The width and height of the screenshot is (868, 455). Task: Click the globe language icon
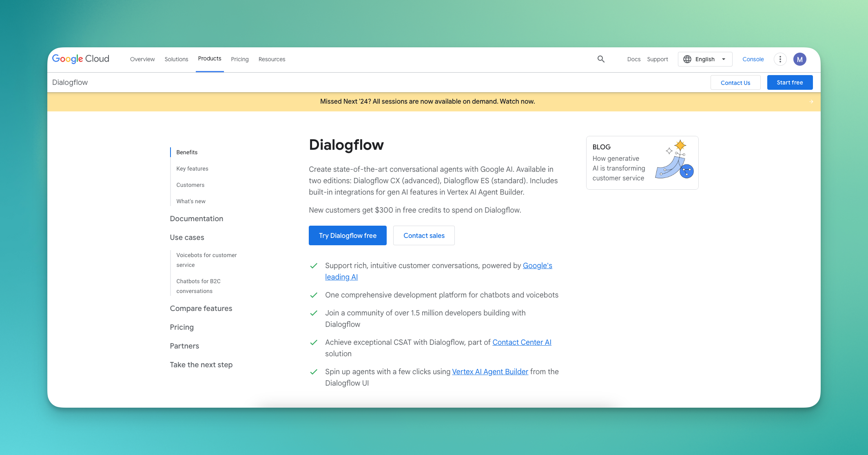[x=687, y=59]
